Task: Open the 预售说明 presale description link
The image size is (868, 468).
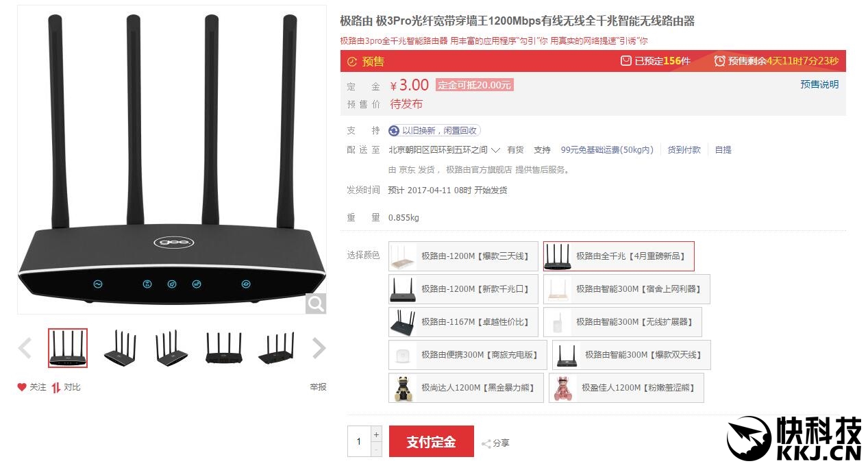Action: (819, 84)
